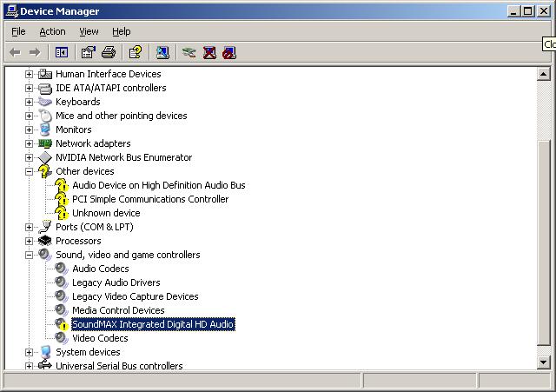Click the System devices icon

45,352
